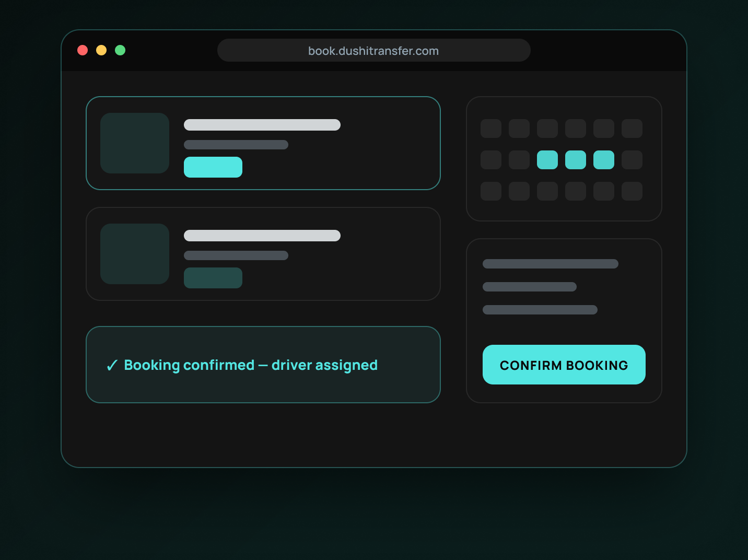
Task: Close the window with the red dot
Action: pyautogui.click(x=83, y=50)
